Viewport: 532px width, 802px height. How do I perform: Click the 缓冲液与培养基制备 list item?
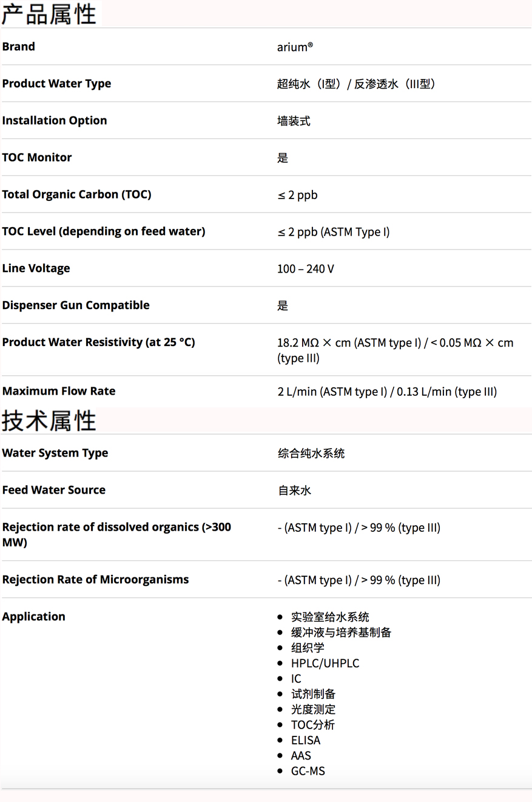click(341, 633)
